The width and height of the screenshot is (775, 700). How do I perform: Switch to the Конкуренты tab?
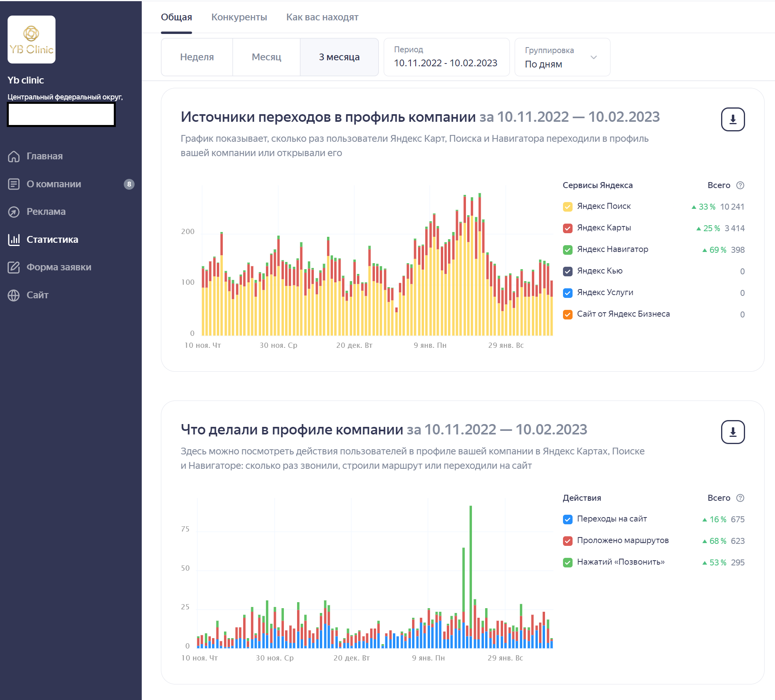point(239,17)
